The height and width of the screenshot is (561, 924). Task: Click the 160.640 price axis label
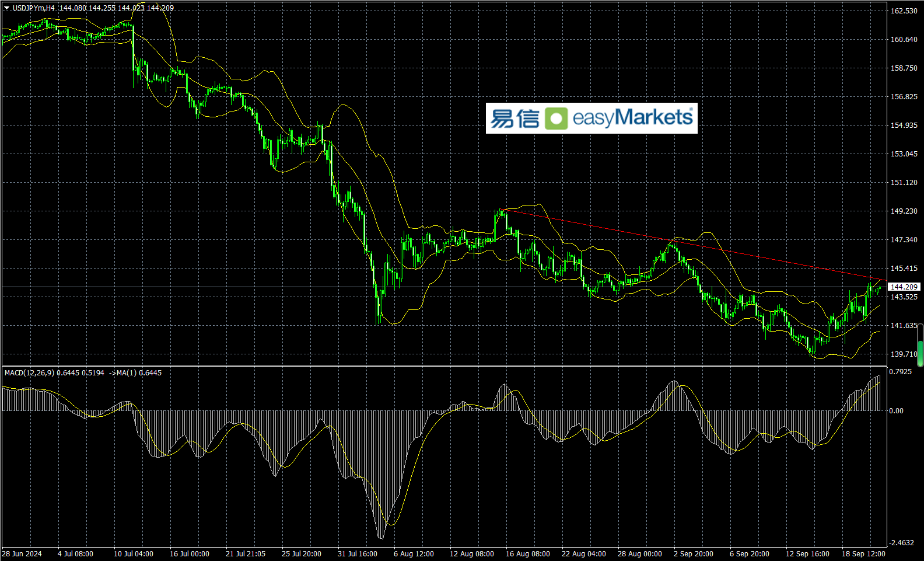pyautogui.click(x=904, y=39)
